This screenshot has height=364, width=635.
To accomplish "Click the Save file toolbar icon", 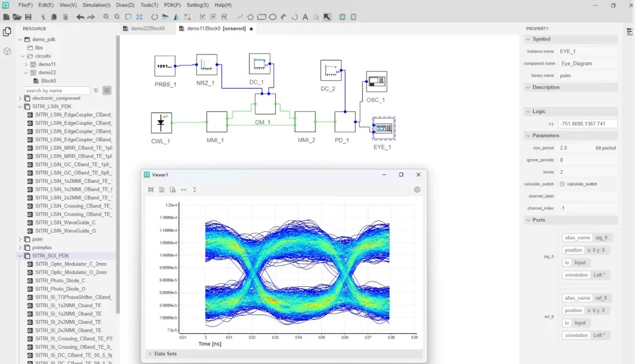I will 28,17.
